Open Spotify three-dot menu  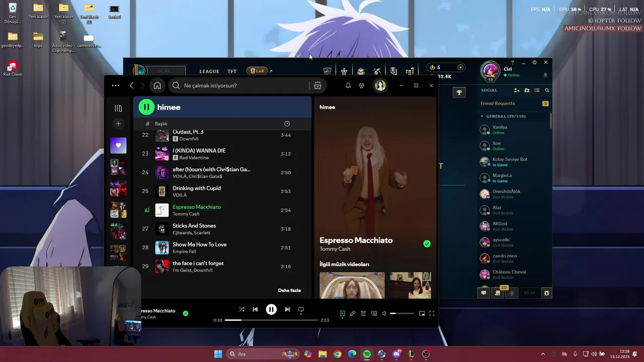tap(116, 85)
